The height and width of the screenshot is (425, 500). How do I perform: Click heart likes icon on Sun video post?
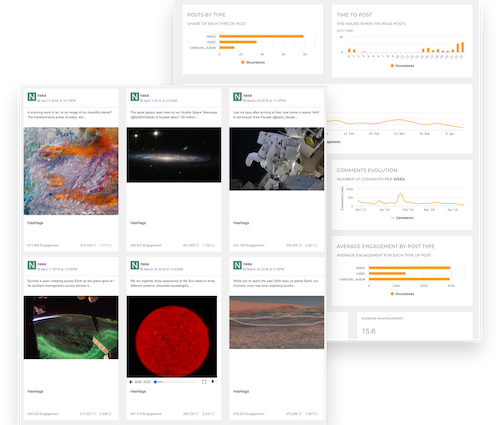(198, 414)
